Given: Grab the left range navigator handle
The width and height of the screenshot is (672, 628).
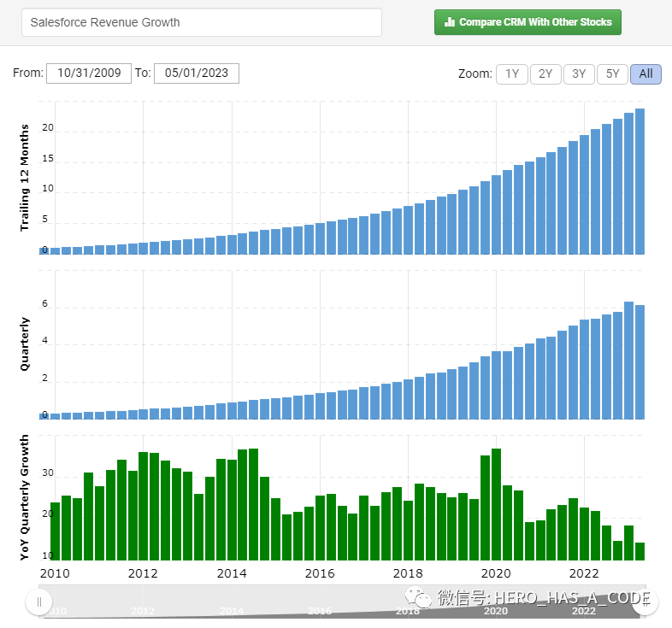Looking at the screenshot, I should pyautogui.click(x=39, y=602).
